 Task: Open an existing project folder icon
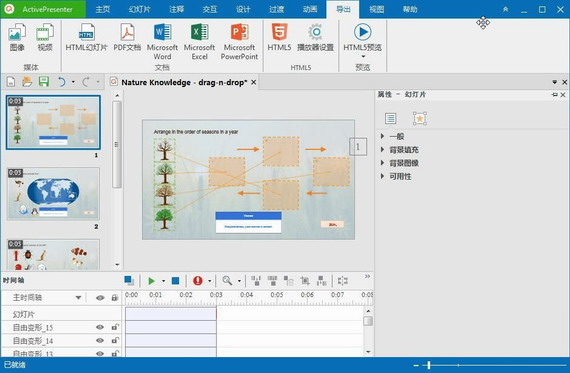tap(27, 82)
